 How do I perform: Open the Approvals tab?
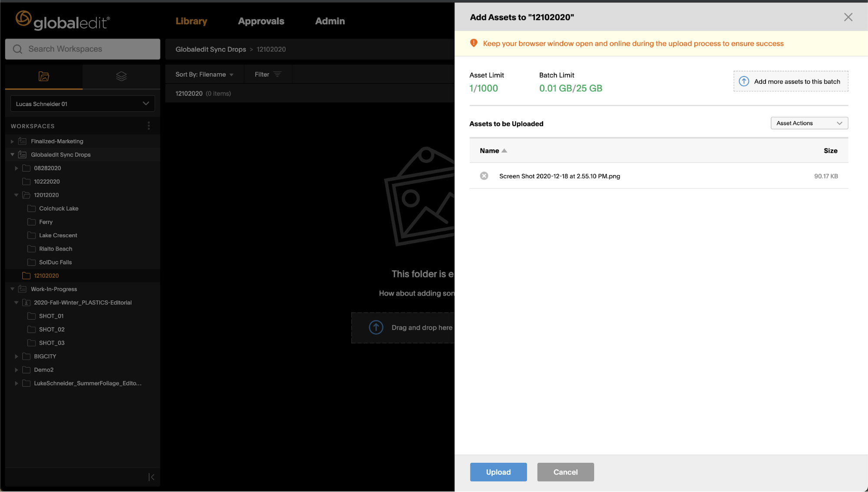click(261, 21)
